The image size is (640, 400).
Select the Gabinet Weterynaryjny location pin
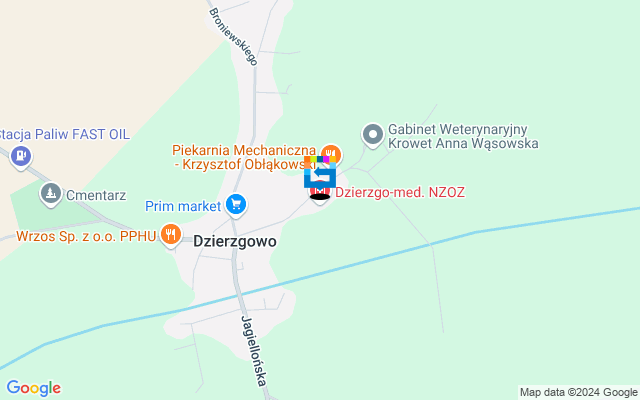pyautogui.click(x=373, y=135)
